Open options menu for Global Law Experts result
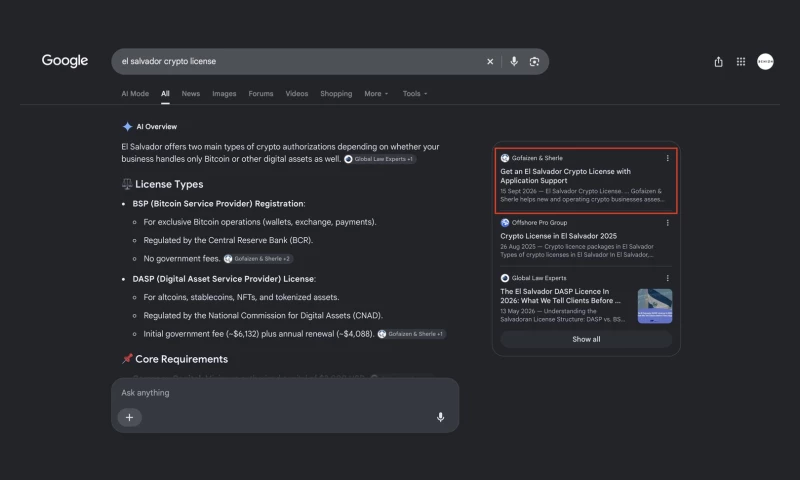800x480 pixels. pyautogui.click(x=667, y=278)
